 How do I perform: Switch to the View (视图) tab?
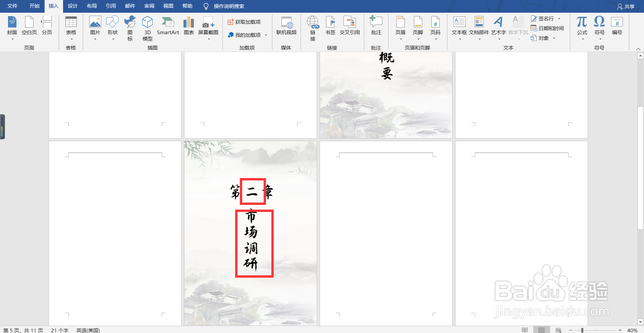[168, 6]
